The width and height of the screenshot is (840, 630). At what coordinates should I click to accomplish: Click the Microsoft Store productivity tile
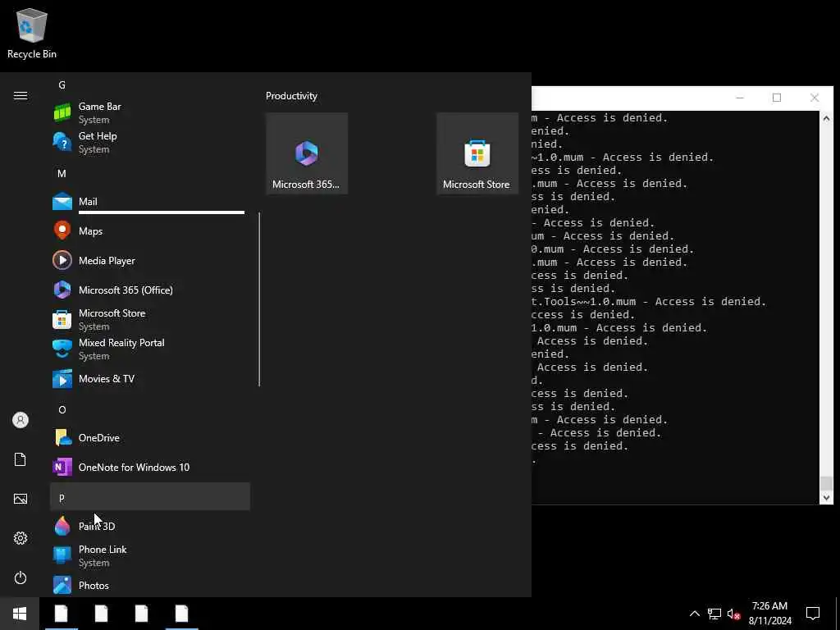click(x=477, y=153)
